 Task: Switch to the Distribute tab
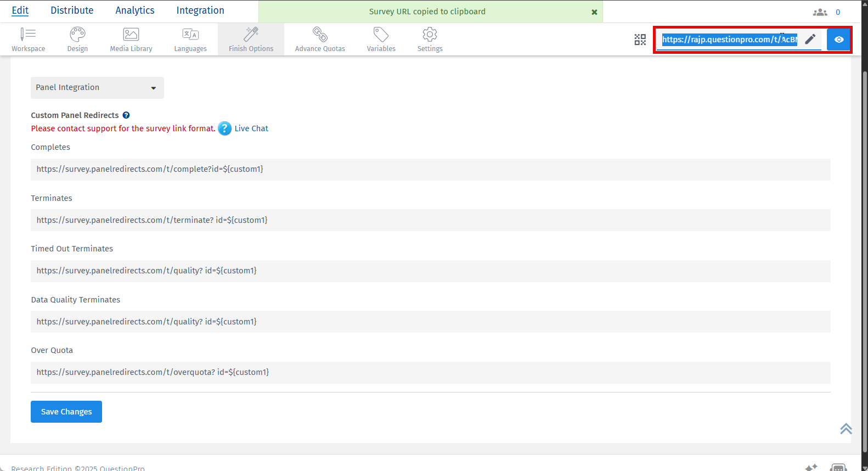(72, 10)
